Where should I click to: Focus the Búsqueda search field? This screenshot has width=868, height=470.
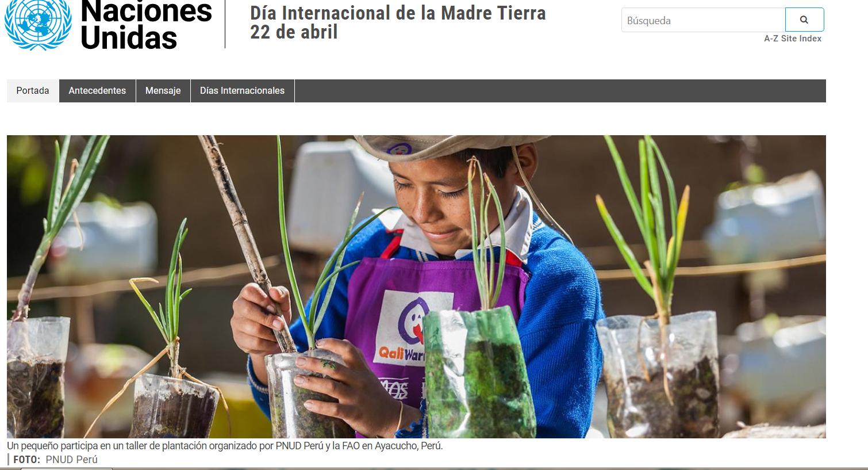(703, 20)
